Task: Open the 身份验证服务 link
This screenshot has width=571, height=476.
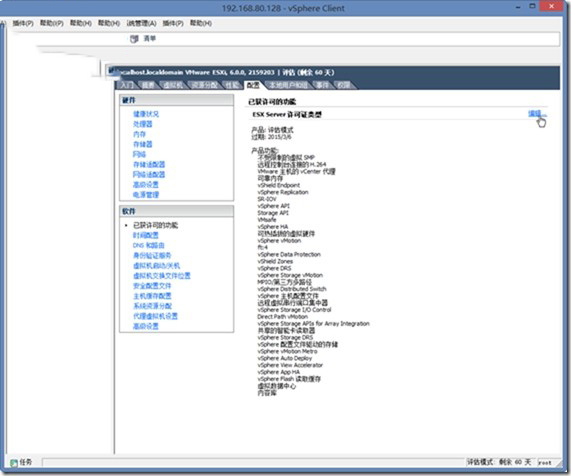Action: [x=152, y=256]
